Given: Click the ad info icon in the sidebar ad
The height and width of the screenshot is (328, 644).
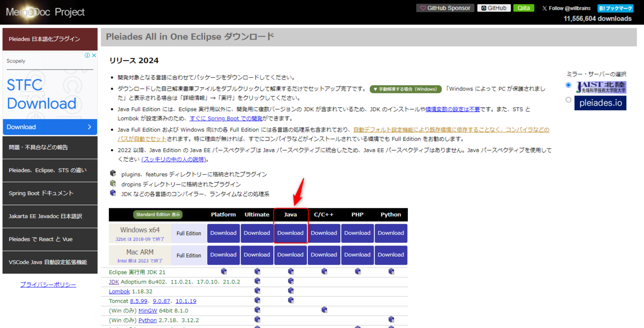Looking at the screenshot, I should click(x=87, y=55).
